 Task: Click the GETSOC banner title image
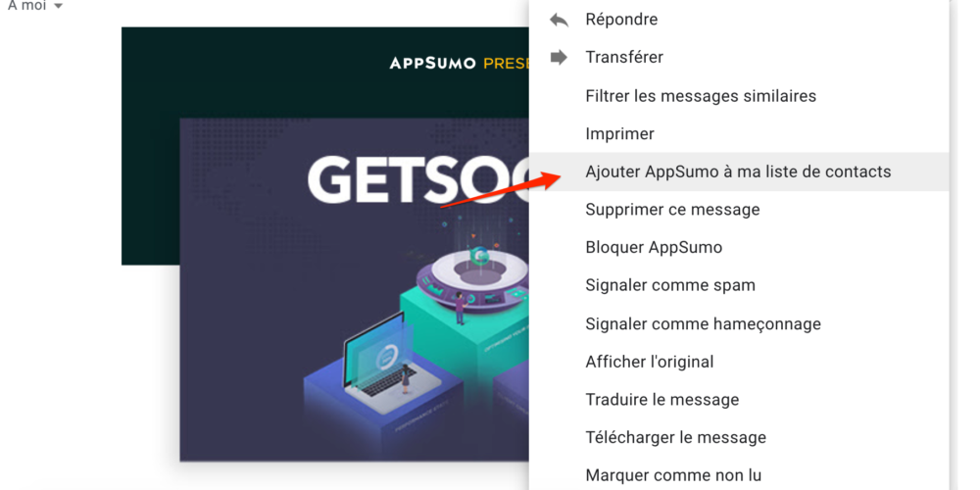pos(418,180)
